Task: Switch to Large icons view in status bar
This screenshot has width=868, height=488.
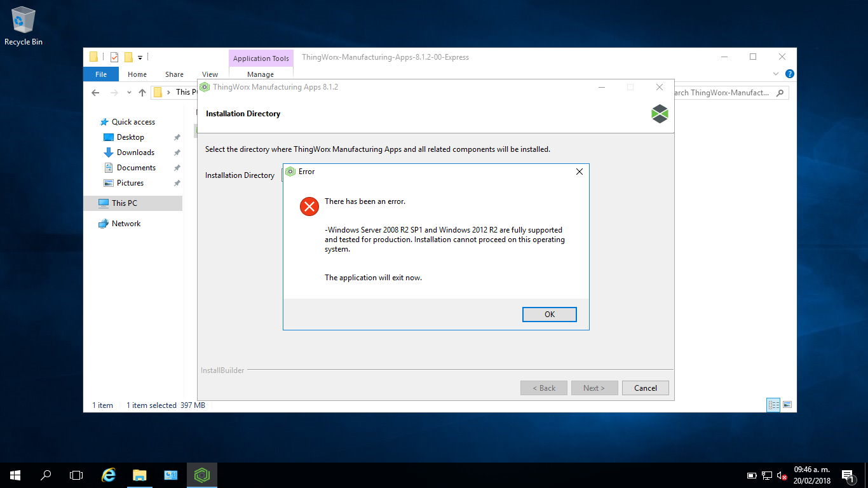Action: tap(787, 405)
